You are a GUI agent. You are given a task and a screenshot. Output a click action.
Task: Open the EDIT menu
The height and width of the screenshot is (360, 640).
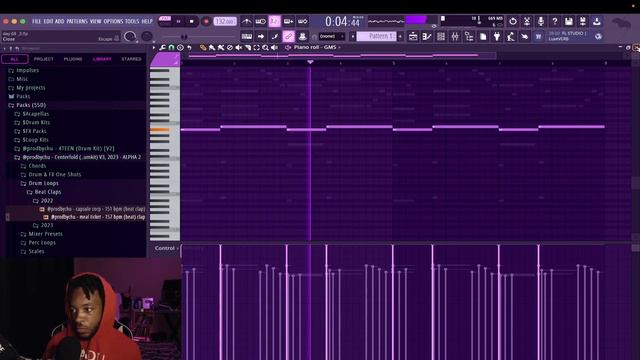tap(48, 21)
